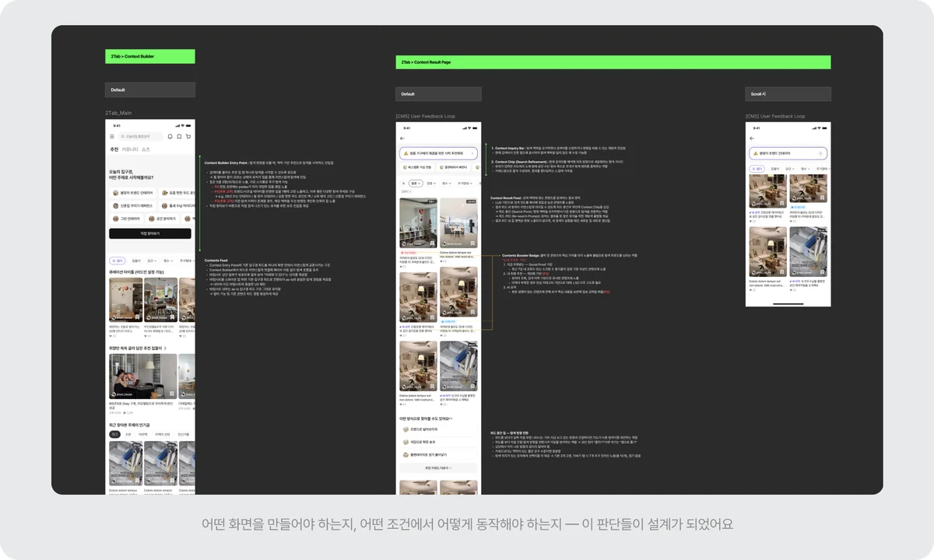Screen dimensions: 934x560
Task: Tap the back arrow in the Scroll 시 screen
Action: (x=752, y=138)
